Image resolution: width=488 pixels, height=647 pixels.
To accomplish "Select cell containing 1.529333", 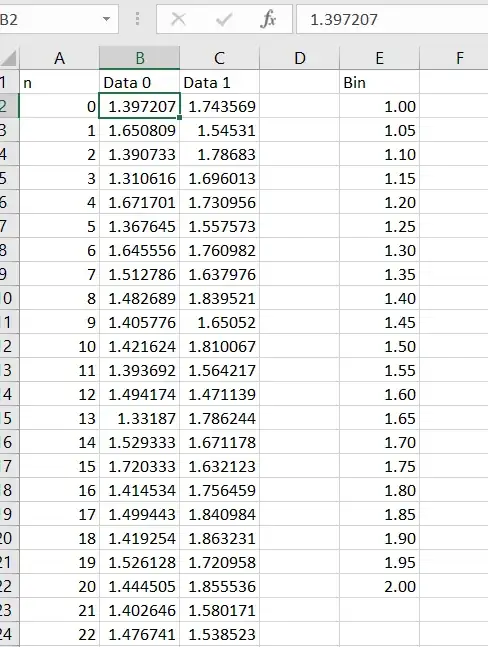I will click(139, 442).
